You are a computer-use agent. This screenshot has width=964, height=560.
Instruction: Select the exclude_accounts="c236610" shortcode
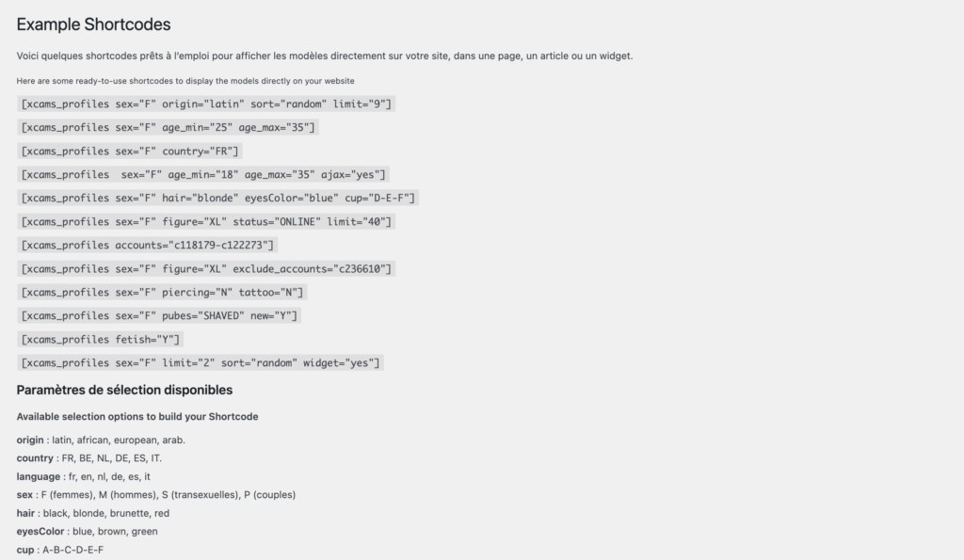click(206, 268)
